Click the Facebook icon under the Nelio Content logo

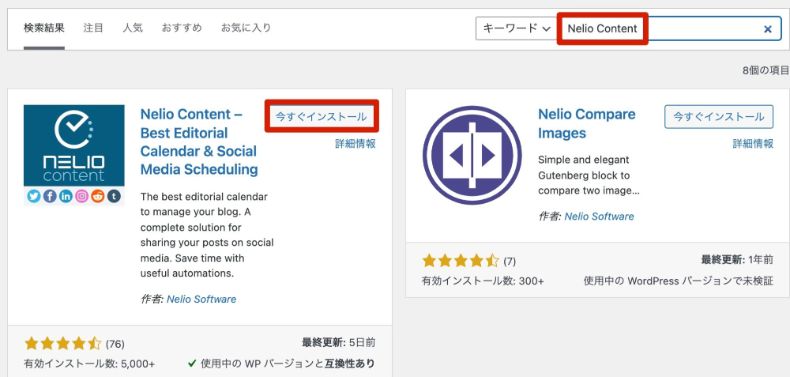(50, 196)
